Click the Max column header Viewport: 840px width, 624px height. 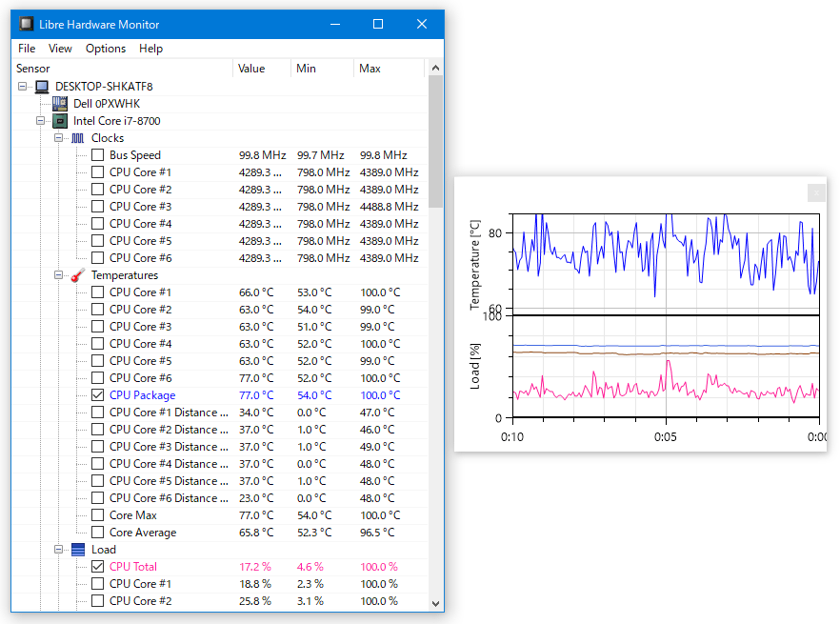coord(389,69)
